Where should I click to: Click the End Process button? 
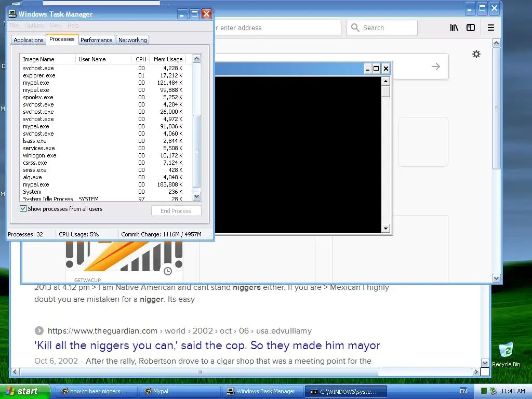point(176,211)
